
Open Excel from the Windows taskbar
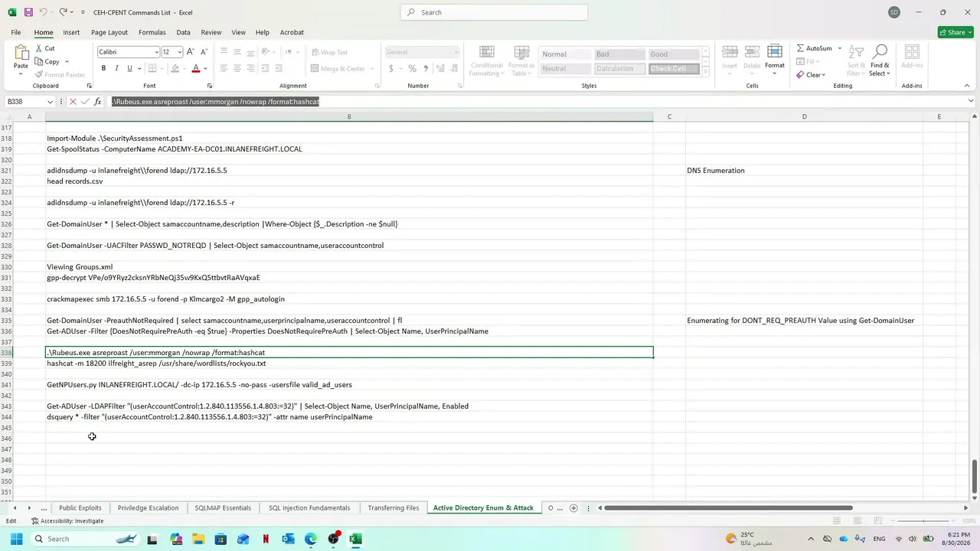tap(355, 539)
